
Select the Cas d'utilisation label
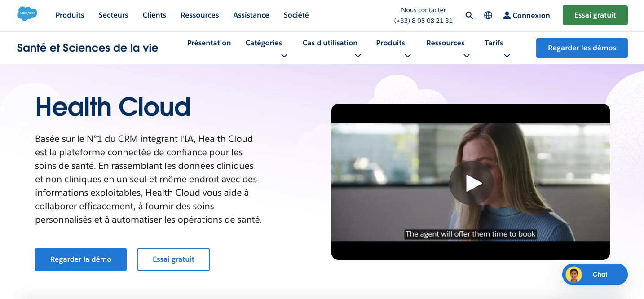[x=330, y=43]
